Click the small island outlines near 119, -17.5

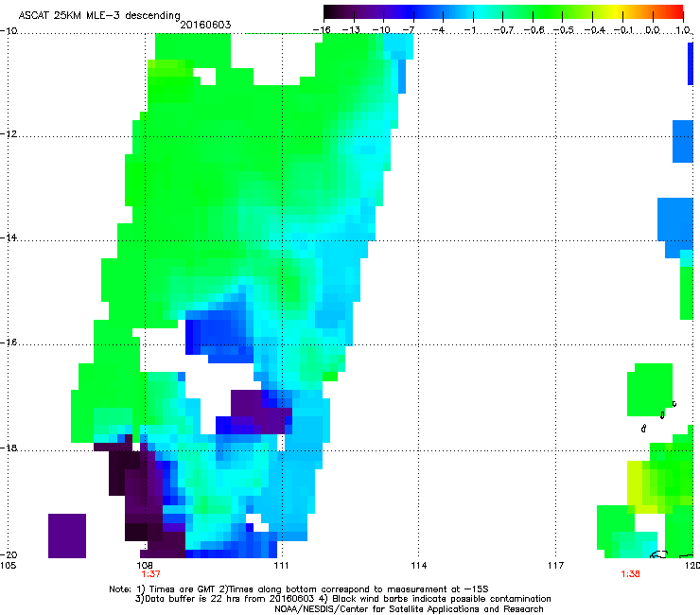(x=660, y=416)
